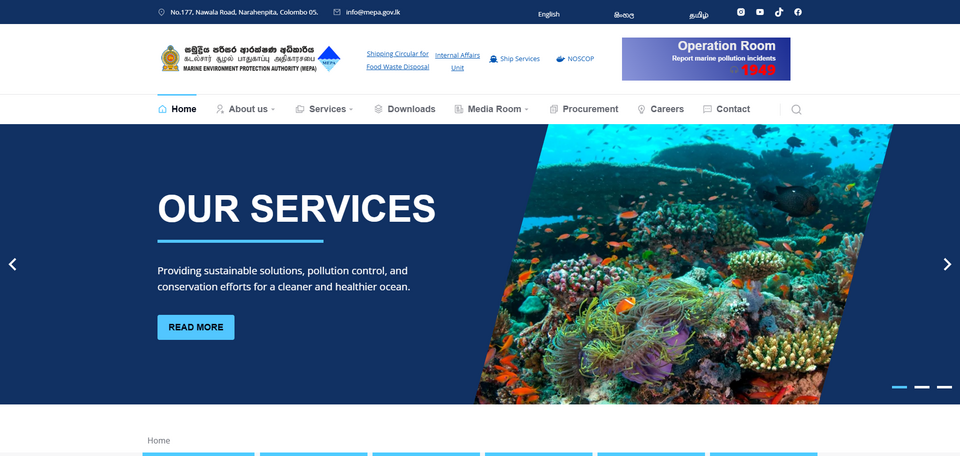Switch language to Sinhala
This screenshot has height=456, width=960.
[624, 15]
